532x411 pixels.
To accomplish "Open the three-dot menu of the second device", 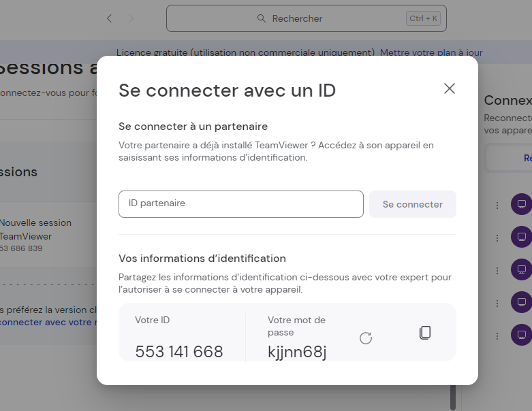I will (497, 237).
